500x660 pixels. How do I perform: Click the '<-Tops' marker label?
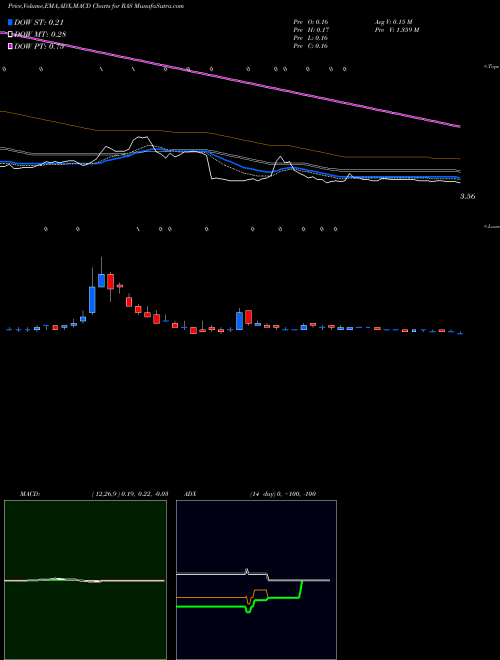492,67
